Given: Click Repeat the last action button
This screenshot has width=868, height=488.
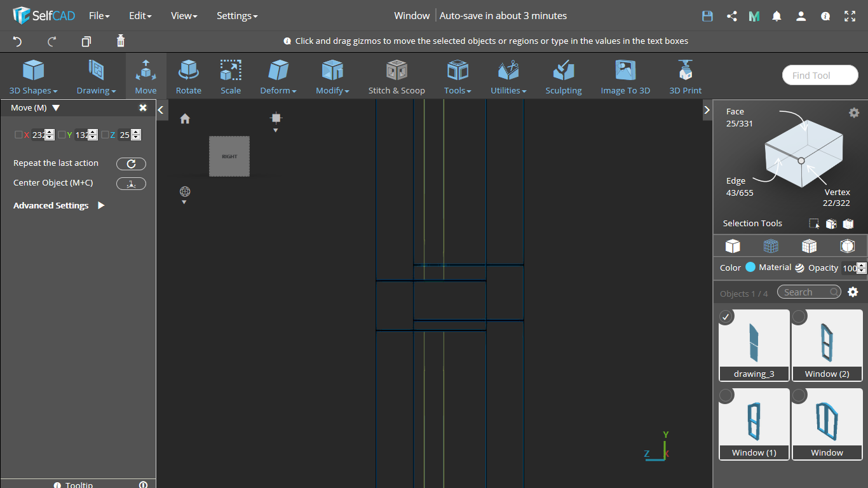Looking at the screenshot, I should 131,164.
